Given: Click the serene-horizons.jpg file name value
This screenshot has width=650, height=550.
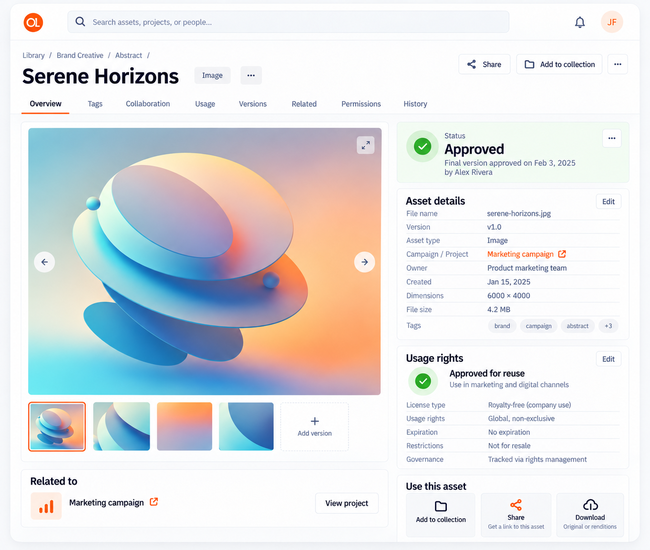Looking at the screenshot, I should 519,213.
